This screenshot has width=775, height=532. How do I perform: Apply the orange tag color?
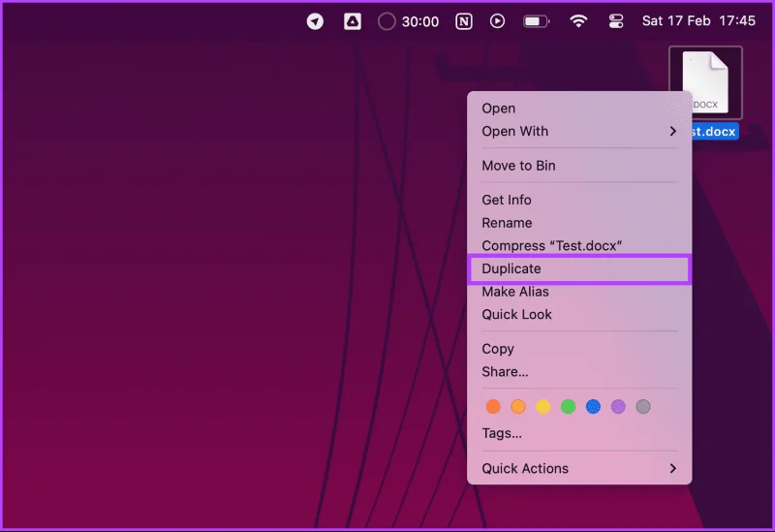[518, 407]
